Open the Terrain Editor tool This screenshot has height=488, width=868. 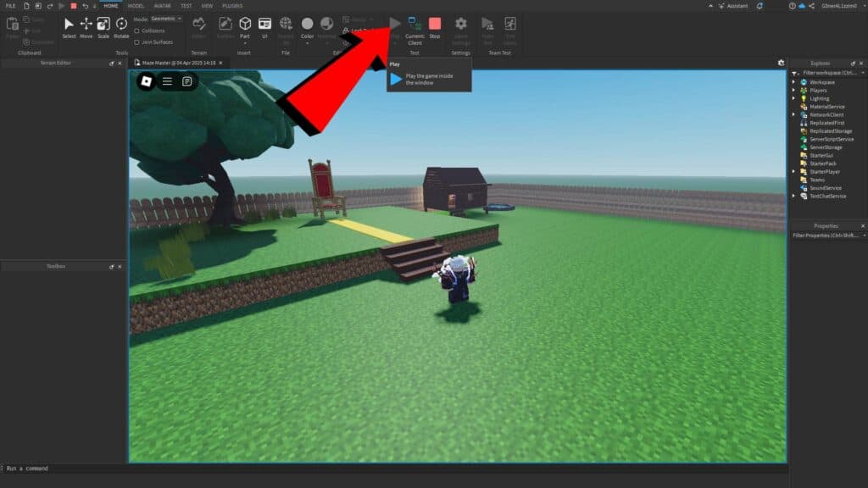click(x=200, y=25)
